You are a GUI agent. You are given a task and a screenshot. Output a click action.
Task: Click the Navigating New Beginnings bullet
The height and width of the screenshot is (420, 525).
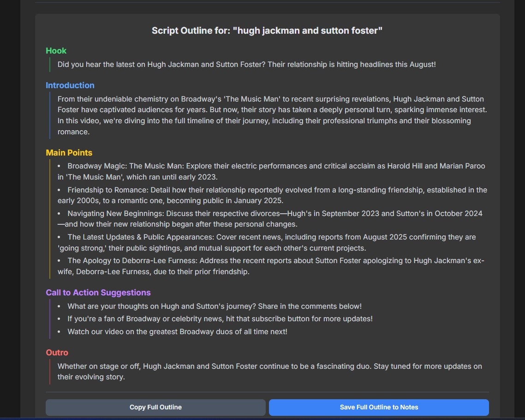(x=270, y=219)
